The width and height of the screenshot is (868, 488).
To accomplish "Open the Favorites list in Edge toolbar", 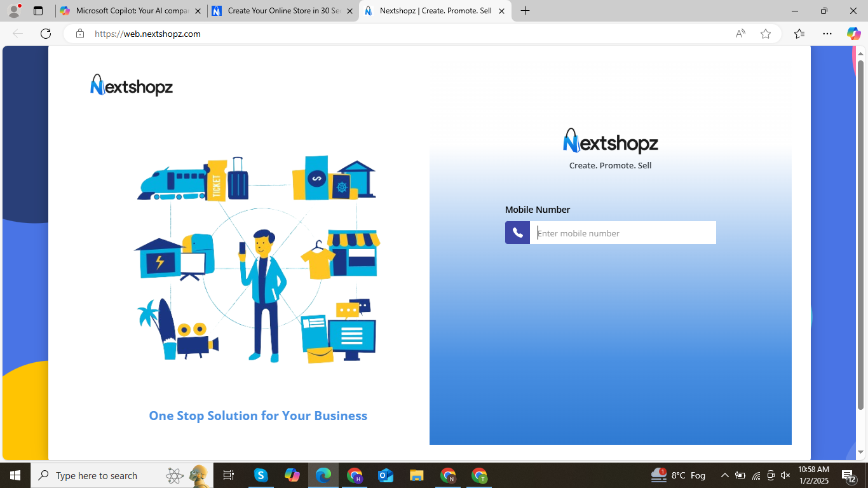I will (x=799, y=34).
